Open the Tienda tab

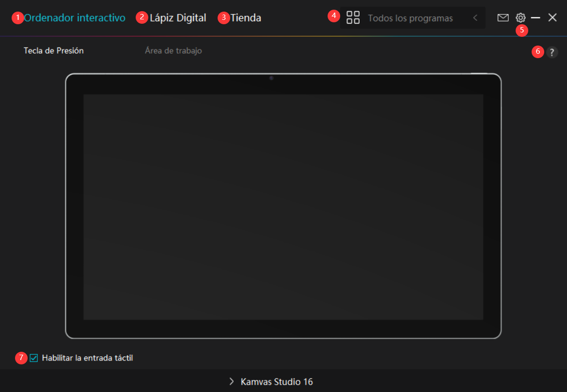(246, 18)
